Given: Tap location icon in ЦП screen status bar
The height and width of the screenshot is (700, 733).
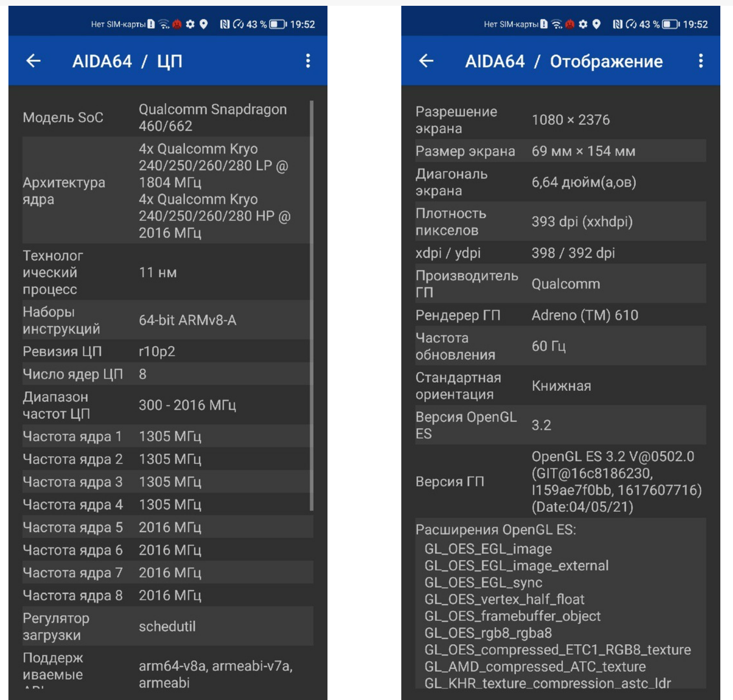Looking at the screenshot, I should click(204, 24).
